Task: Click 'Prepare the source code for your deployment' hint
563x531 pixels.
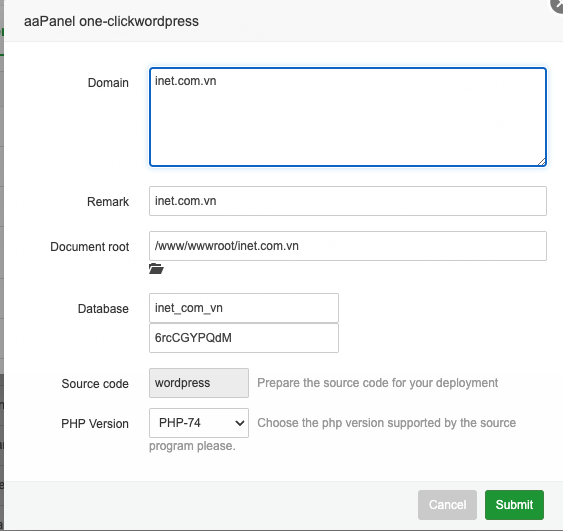Action: pyautogui.click(x=377, y=383)
